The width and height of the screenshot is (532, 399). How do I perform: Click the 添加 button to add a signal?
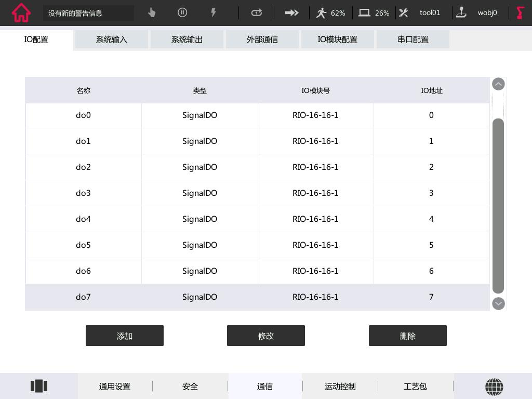point(125,336)
